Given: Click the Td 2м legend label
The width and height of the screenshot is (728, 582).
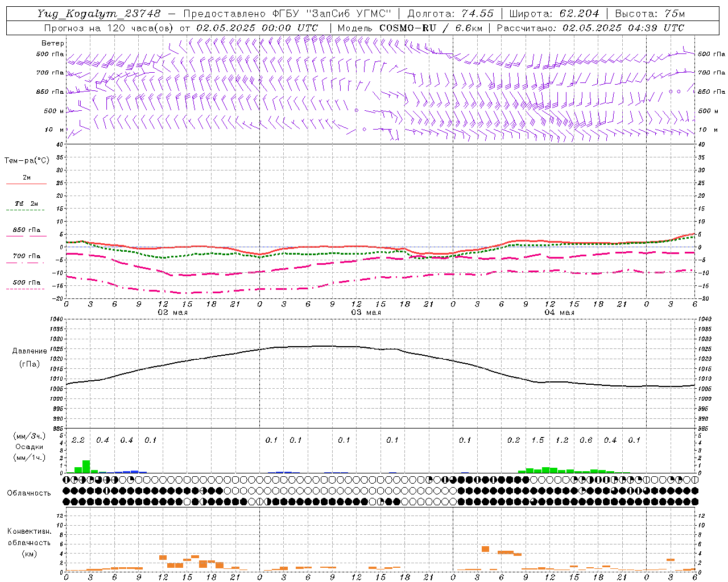Looking at the screenshot, I should pos(26,203).
